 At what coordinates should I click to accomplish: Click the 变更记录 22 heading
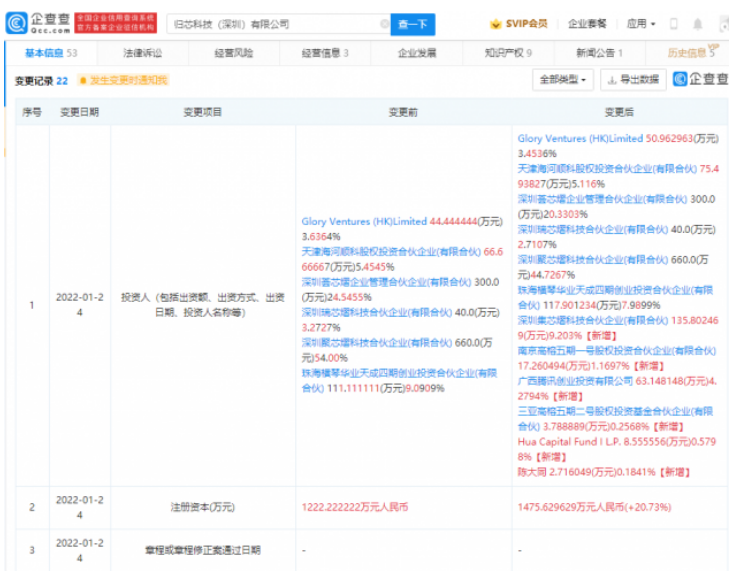click(41, 81)
